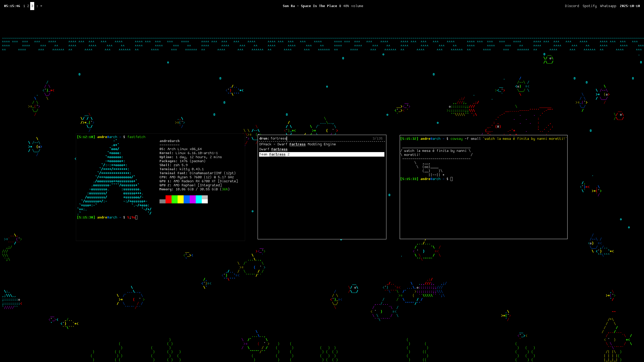
Task: Click the cyan color block in fastfetch
Action: (198, 199)
